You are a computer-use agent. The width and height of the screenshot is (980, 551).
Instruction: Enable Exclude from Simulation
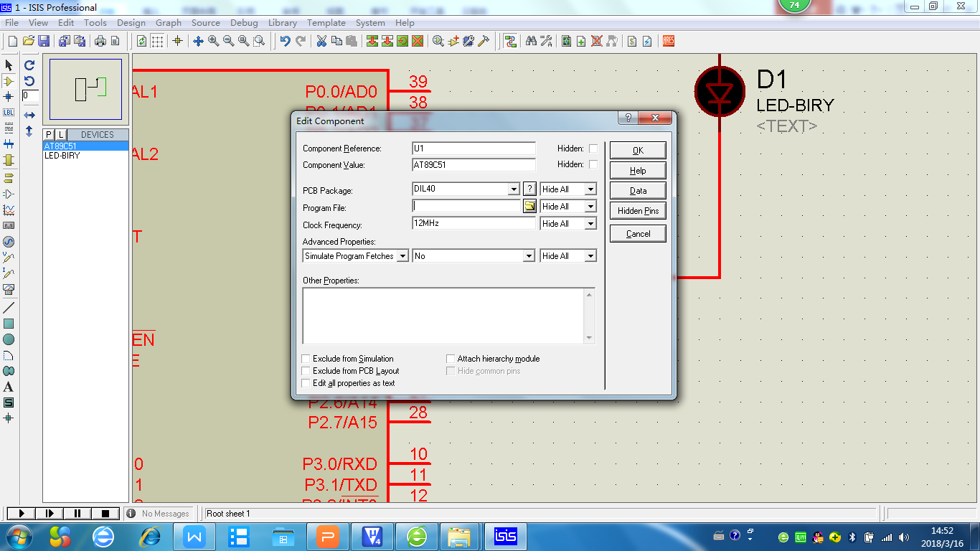tap(306, 359)
